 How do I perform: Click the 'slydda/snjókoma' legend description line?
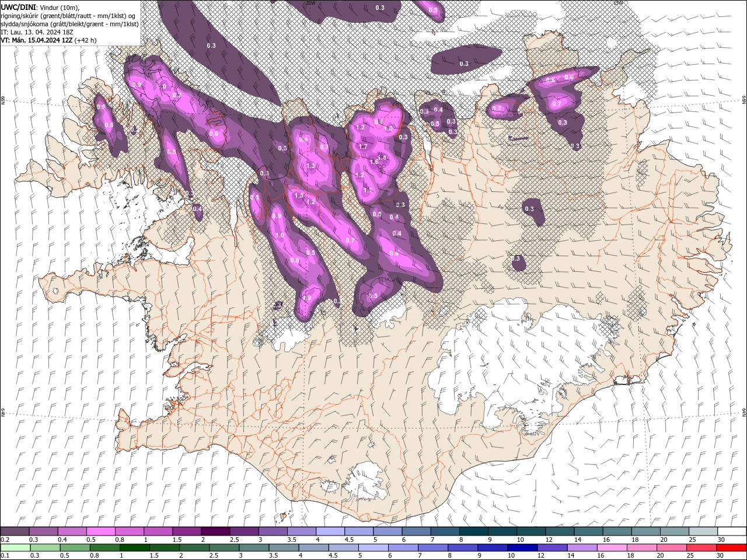coord(69,24)
